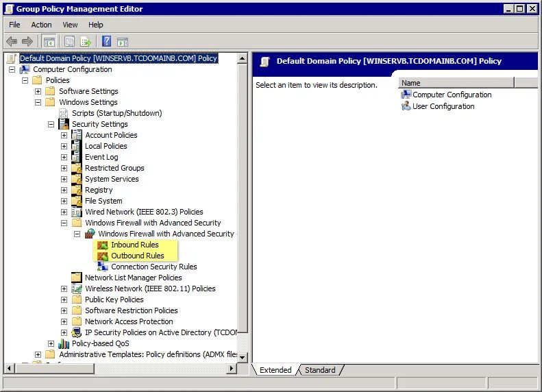Select File System tree item
This screenshot has width=542, height=392.
(x=103, y=201)
